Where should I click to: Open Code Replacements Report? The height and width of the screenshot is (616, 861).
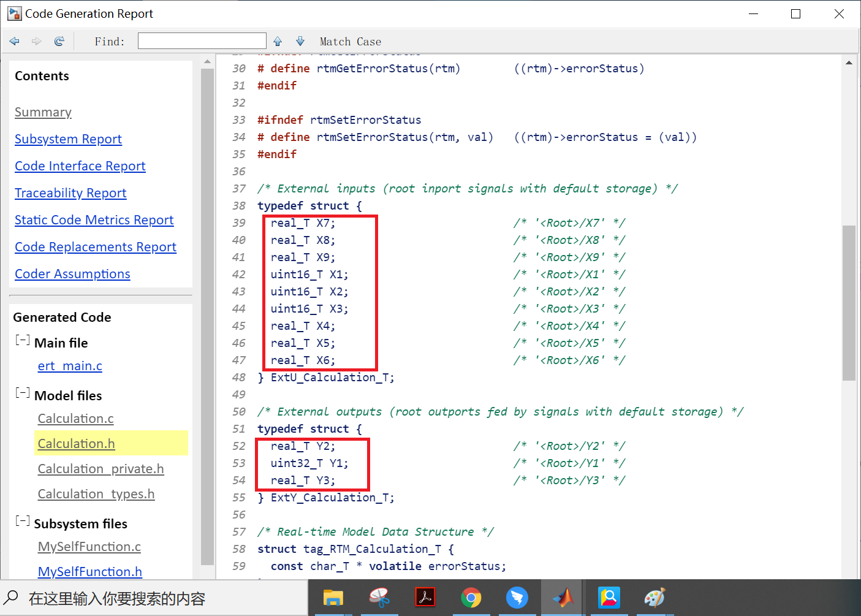click(96, 247)
